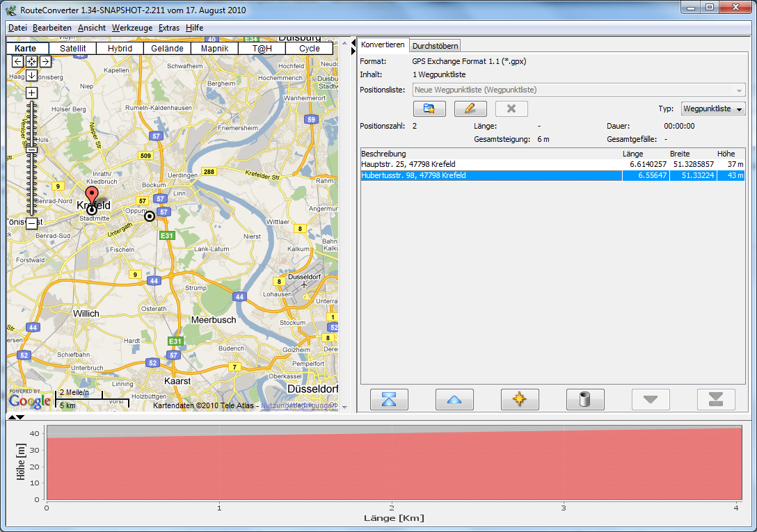The image size is (757, 532).
Task: Switch map view to Hybrid
Action: tap(120, 49)
